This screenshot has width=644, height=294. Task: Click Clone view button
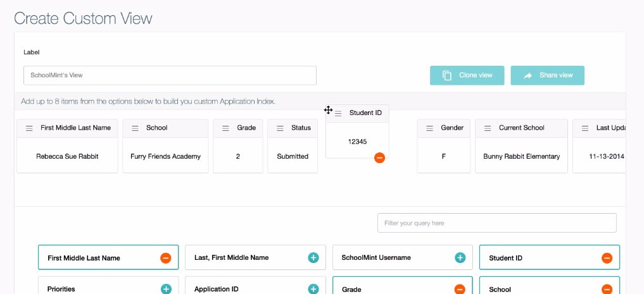467,75
